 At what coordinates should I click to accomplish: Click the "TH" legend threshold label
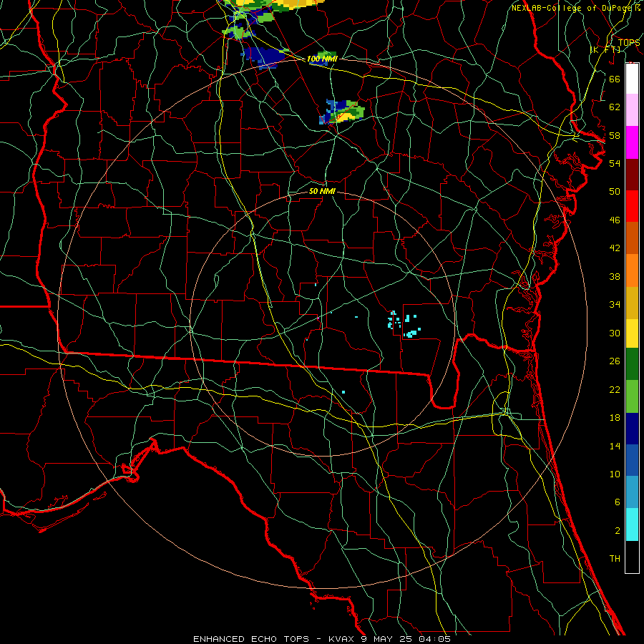coord(615,559)
